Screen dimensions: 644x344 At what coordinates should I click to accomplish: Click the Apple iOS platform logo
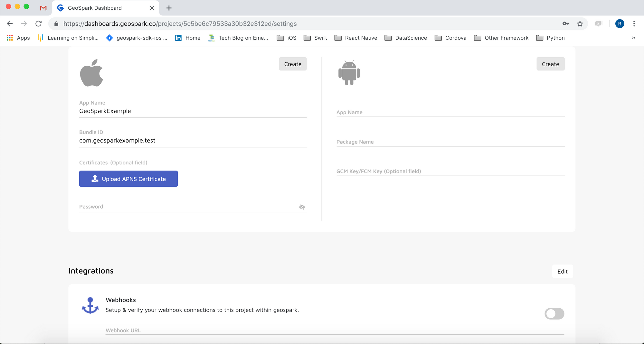pyautogui.click(x=91, y=73)
